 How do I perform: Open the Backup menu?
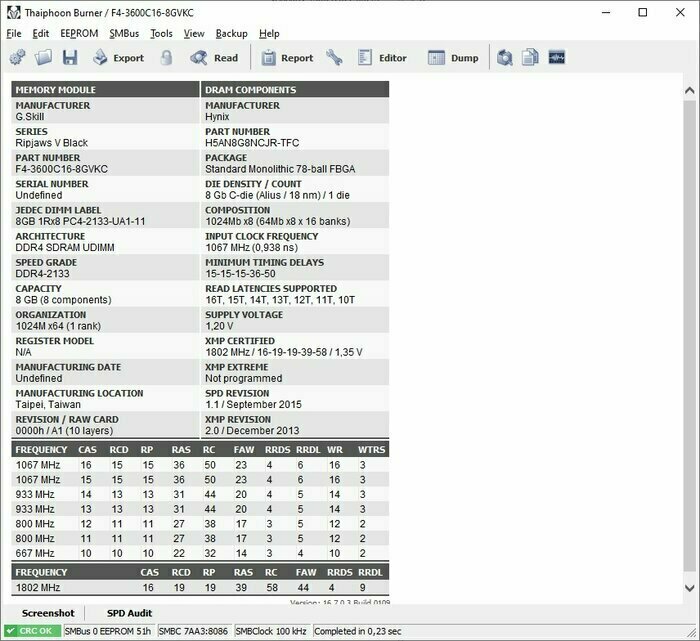(x=231, y=33)
